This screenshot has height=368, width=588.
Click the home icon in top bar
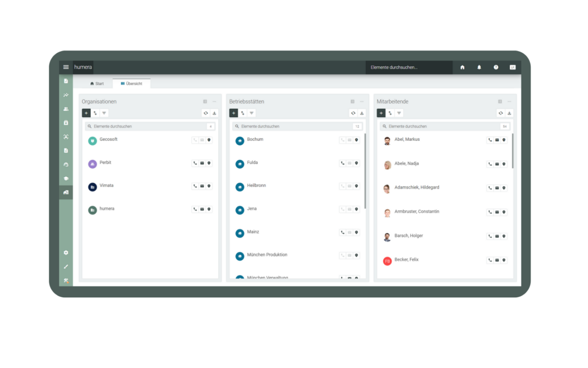(x=462, y=67)
